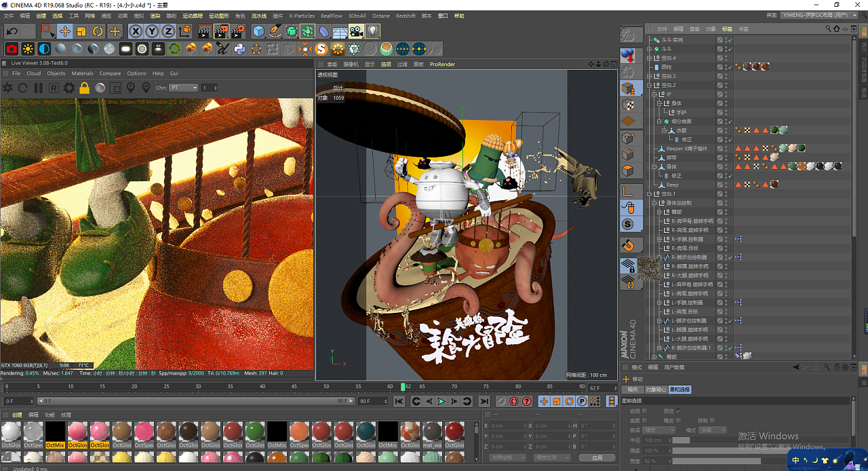Image resolution: width=868 pixels, height=471 pixels.
Task: Collapse the 空白.2 null object
Action: pyautogui.click(x=650, y=86)
